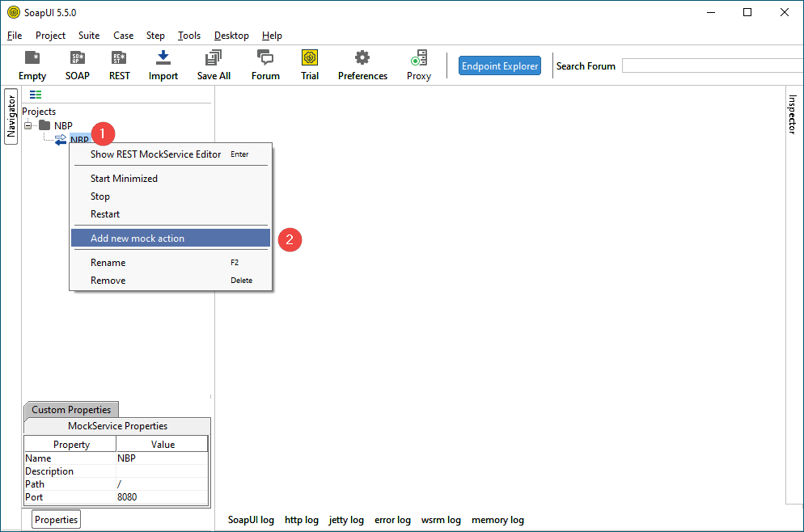Click the Proxy toolbar icon
Screen dimensions: 804x532
coord(419,58)
